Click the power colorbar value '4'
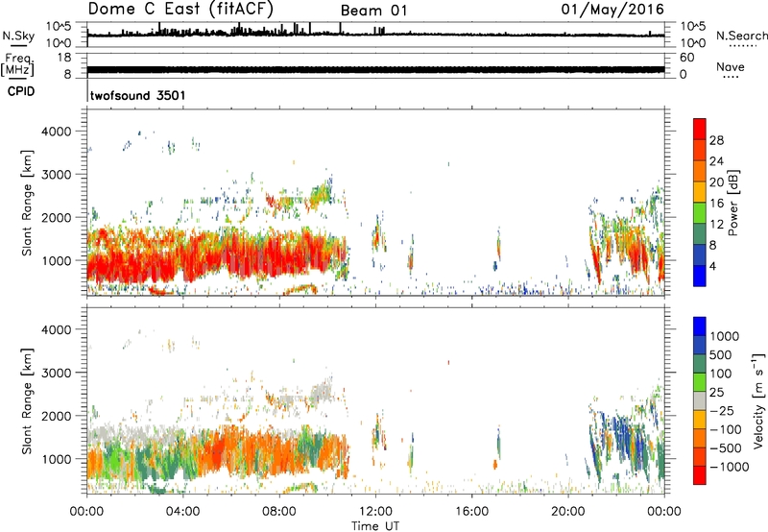 click(713, 266)
